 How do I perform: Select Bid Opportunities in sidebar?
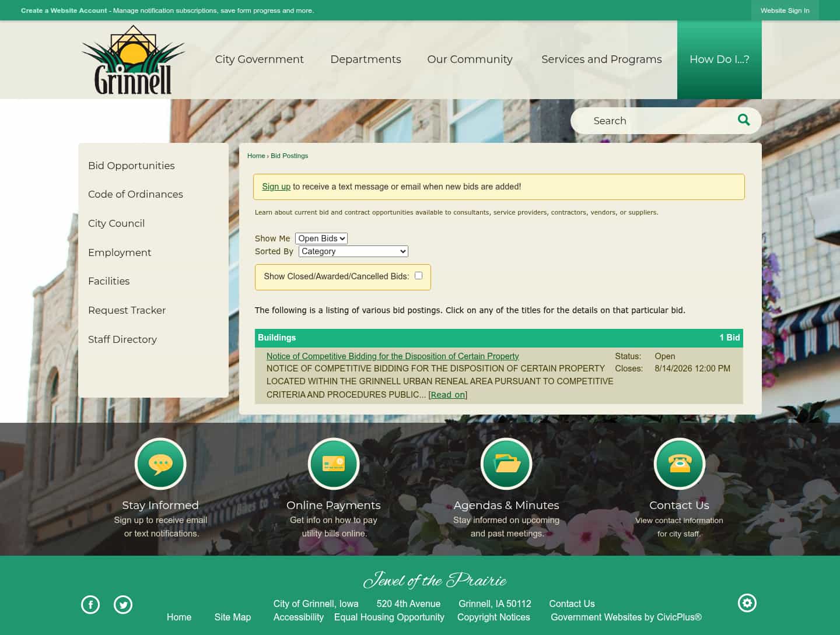[131, 166]
